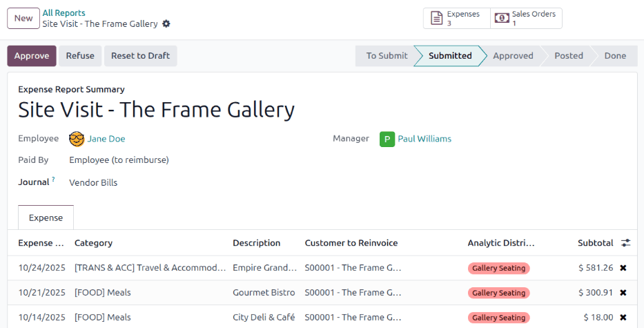Image resolution: width=644 pixels, height=328 pixels.
Task: Remove the City Deli & Café expense line
Action: point(623,318)
